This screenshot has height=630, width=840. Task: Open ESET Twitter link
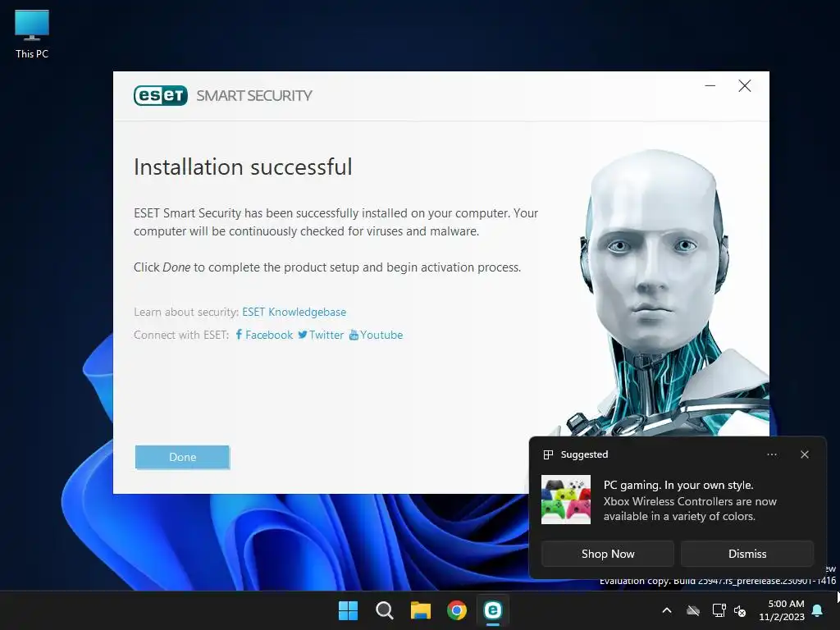coord(321,335)
